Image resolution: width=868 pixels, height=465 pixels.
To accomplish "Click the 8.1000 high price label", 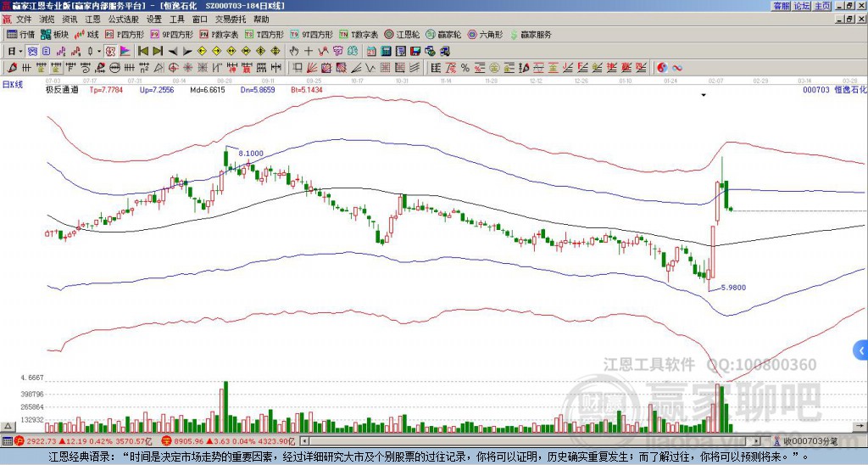I will tap(251, 154).
